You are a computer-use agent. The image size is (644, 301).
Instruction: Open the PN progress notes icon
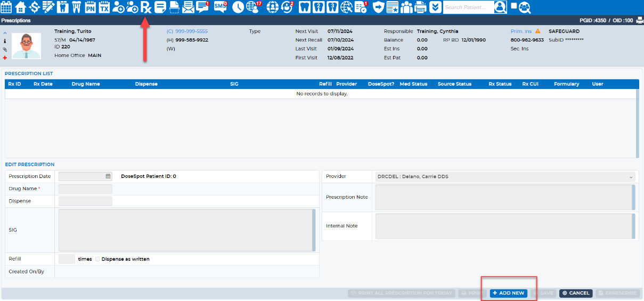(90, 7)
